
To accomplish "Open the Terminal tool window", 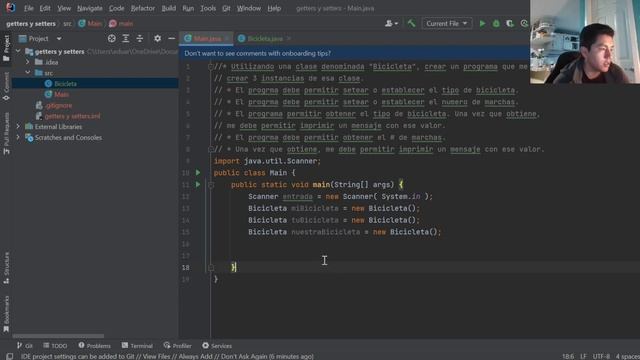I will point(137,346).
